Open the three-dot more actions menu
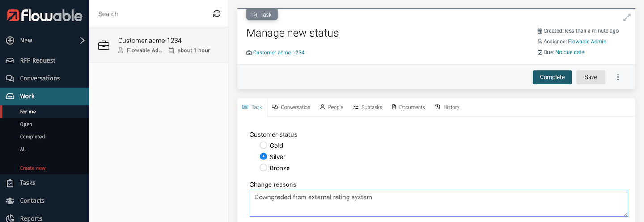This screenshot has width=644, height=222. click(x=618, y=77)
